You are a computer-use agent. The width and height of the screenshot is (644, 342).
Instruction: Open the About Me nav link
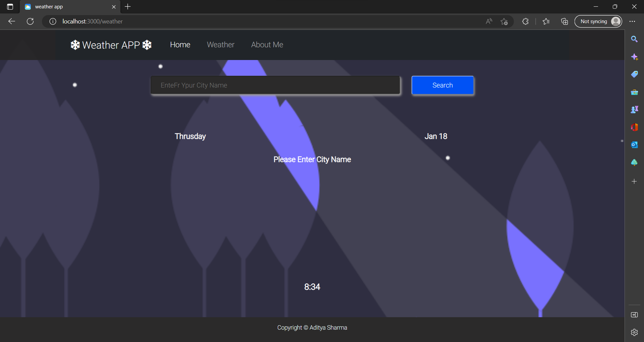pos(267,45)
